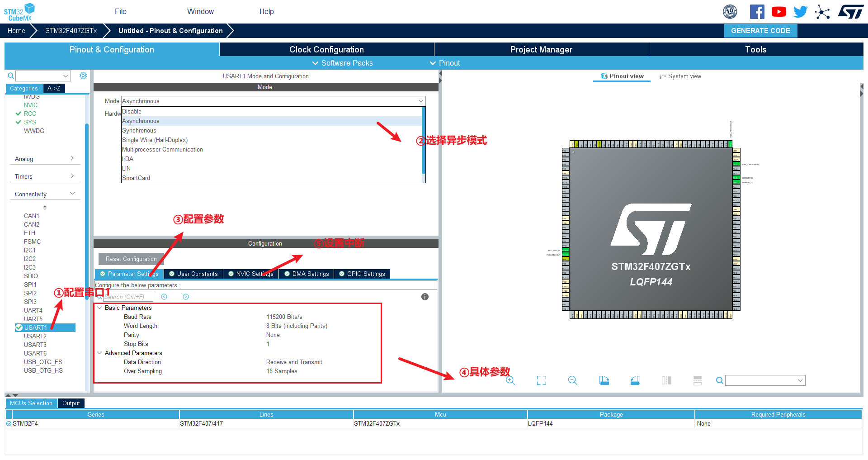Viewport: 868px width, 460px height.
Task: Zoom in on the pinout view
Action: pos(510,380)
